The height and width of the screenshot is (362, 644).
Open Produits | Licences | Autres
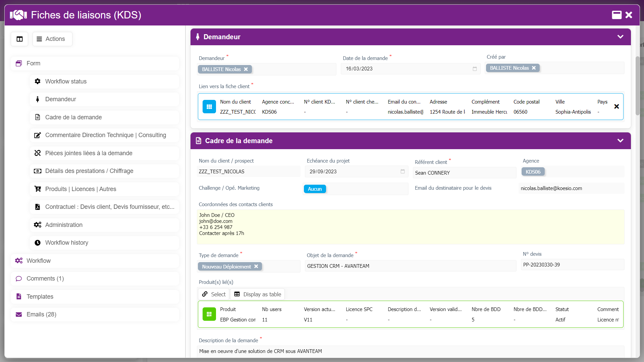[x=104, y=189]
